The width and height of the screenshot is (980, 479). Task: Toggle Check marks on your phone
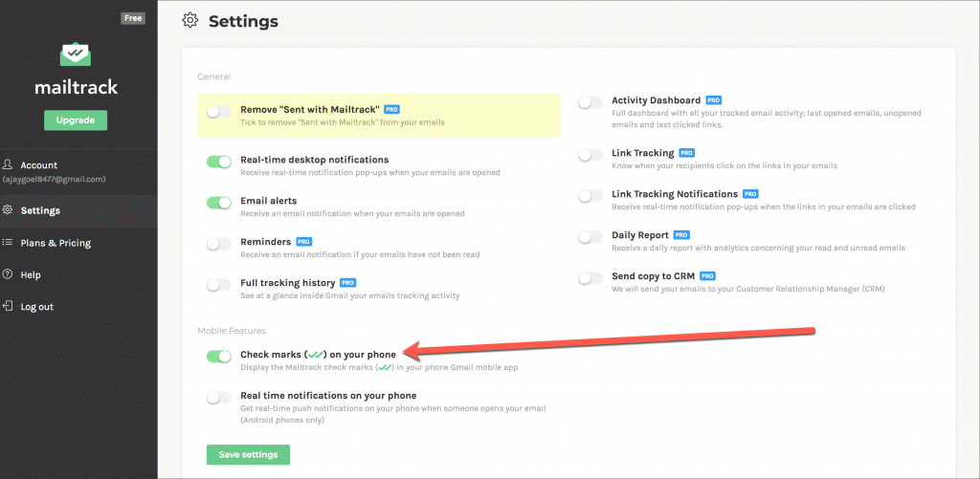point(219,357)
